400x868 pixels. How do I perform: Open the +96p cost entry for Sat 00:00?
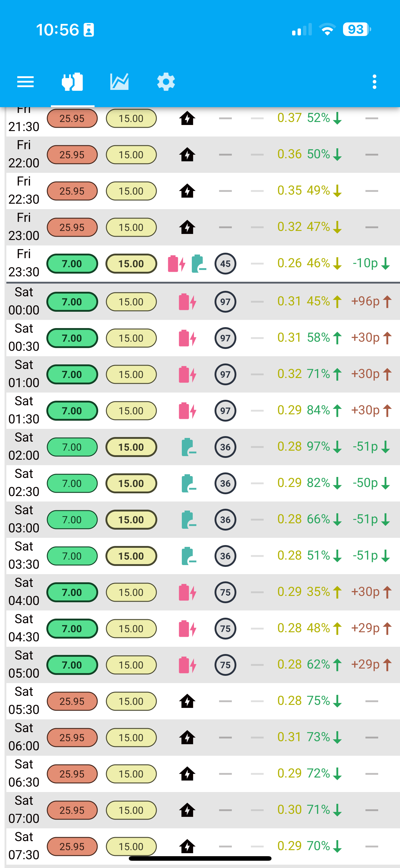(371, 301)
